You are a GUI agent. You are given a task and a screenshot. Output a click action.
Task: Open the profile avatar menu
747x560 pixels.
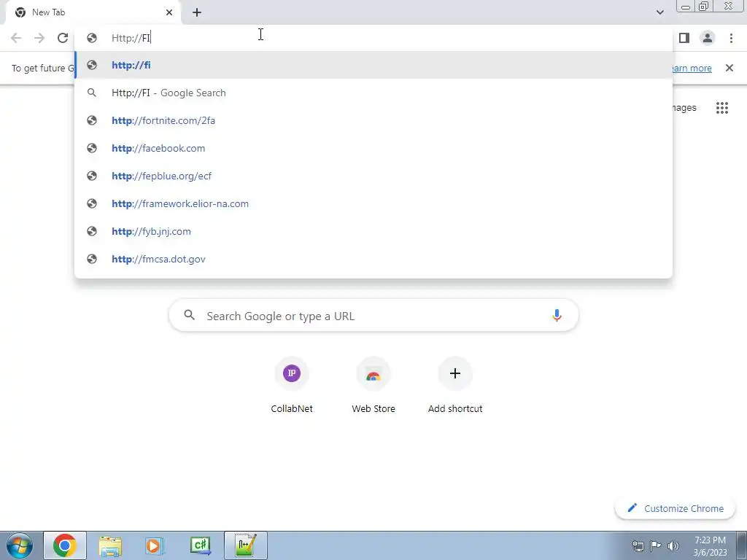tap(708, 38)
